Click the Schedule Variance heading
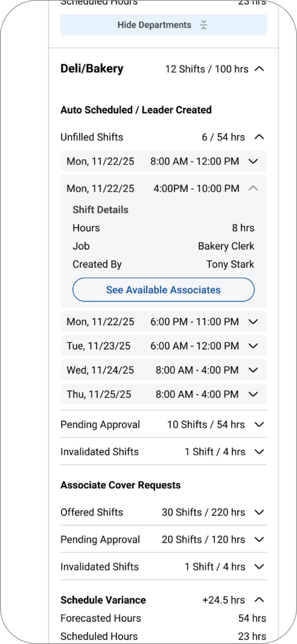 pos(103,600)
